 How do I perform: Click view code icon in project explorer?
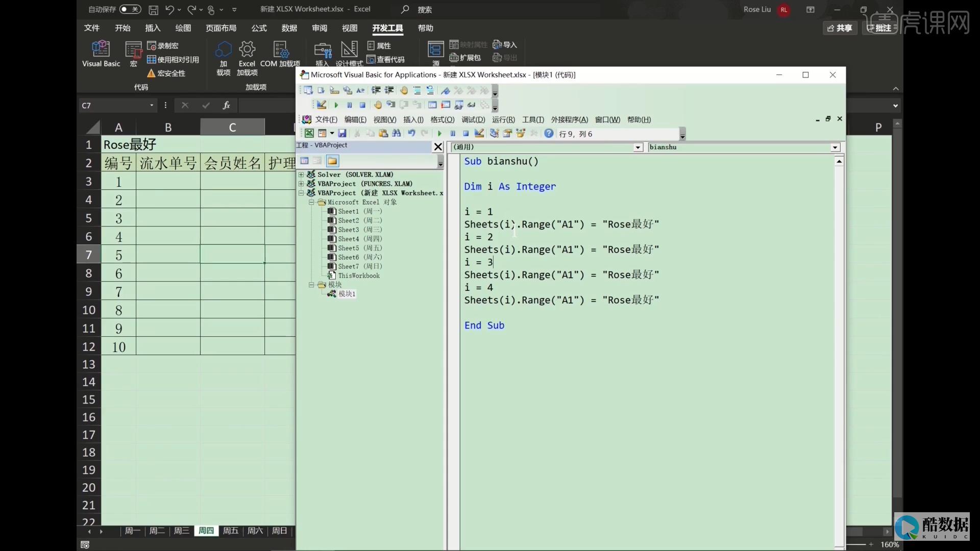305,161
